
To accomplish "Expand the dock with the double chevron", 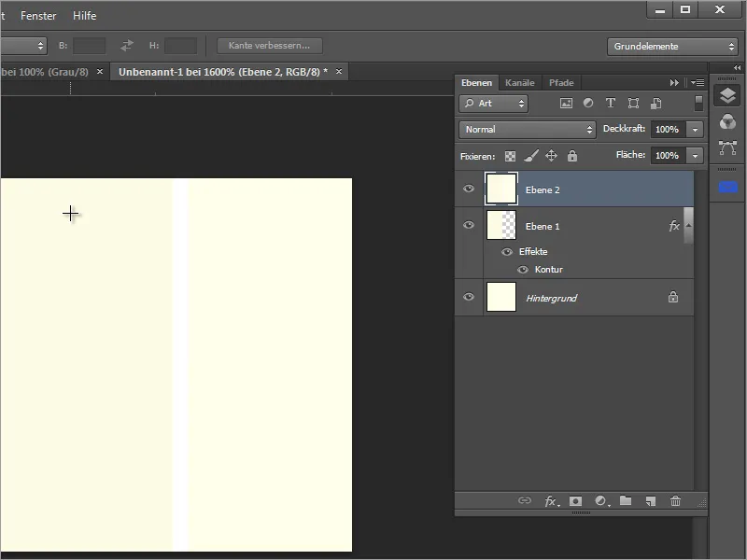I will [737, 67].
